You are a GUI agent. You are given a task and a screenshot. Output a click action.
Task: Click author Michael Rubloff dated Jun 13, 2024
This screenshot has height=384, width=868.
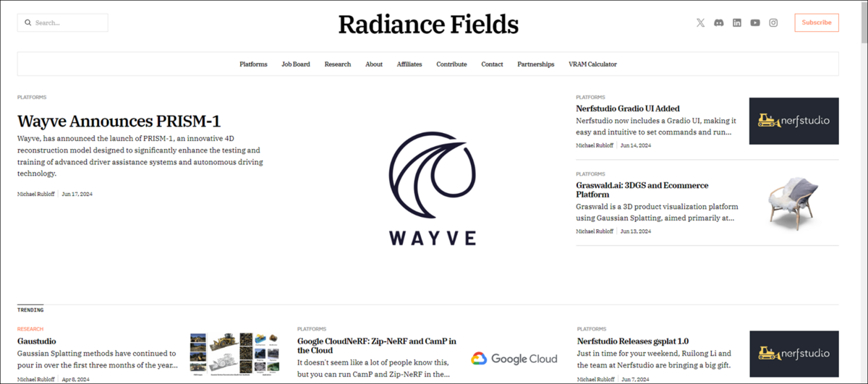pyautogui.click(x=595, y=231)
